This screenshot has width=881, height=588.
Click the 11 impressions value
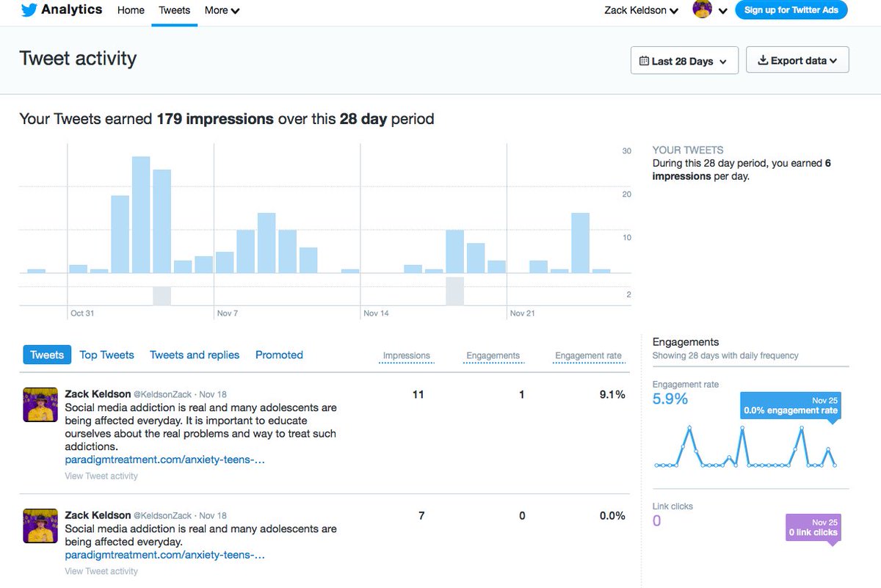418,394
